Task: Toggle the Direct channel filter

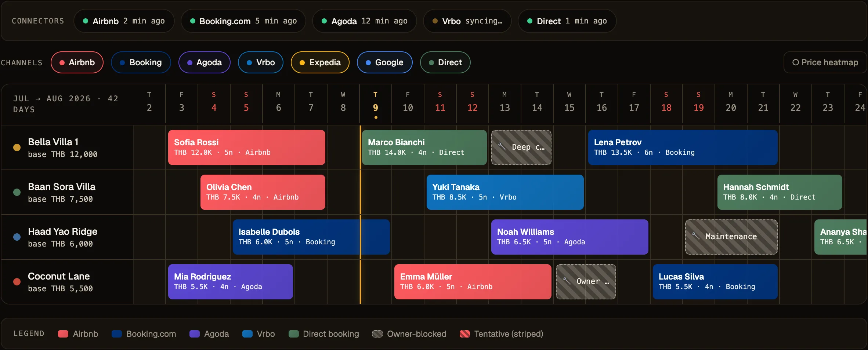Action: 445,62
